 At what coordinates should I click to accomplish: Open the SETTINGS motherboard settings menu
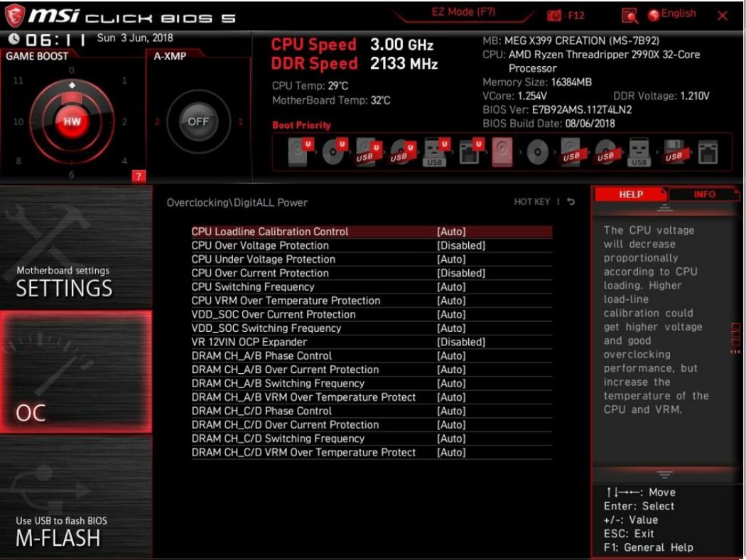[76, 248]
